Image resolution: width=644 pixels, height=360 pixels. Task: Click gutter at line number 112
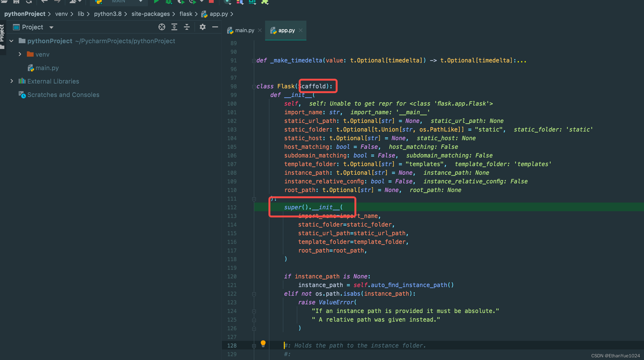pyautogui.click(x=231, y=207)
